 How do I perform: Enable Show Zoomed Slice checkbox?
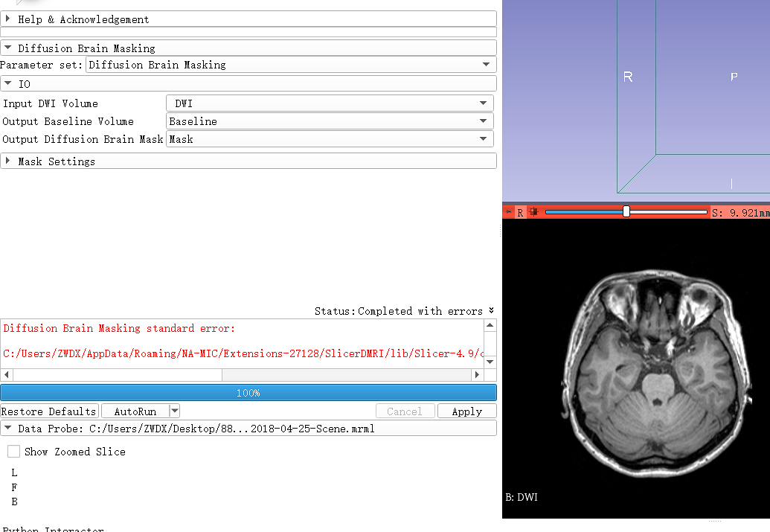(14, 452)
